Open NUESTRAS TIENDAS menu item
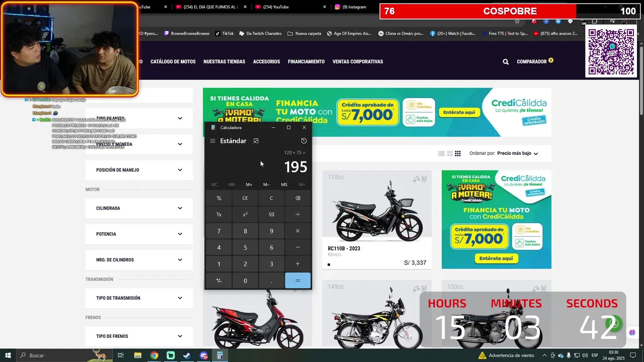Screen dimensions: 644x362 click(x=224, y=62)
